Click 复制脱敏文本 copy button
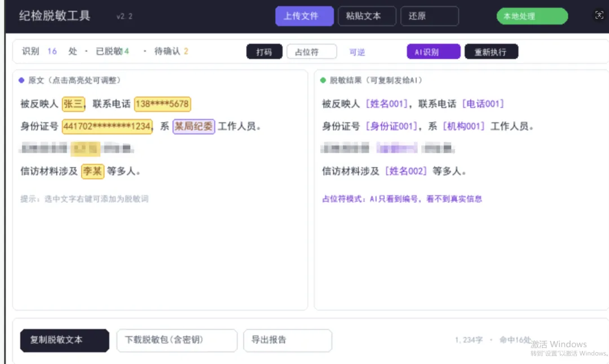Screen dimensions: 609x364 [x=64, y=340]
